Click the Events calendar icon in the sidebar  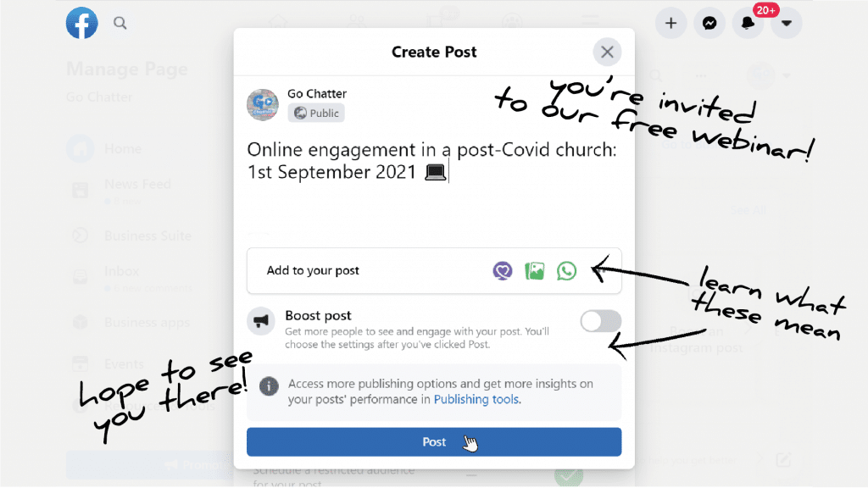tap(81, 364)
